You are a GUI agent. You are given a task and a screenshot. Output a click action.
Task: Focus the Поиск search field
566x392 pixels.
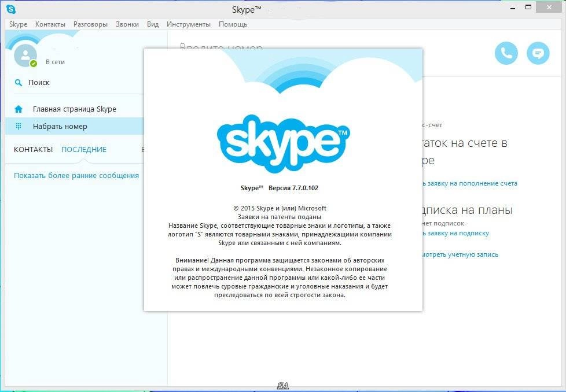click(x=79, y=83)
